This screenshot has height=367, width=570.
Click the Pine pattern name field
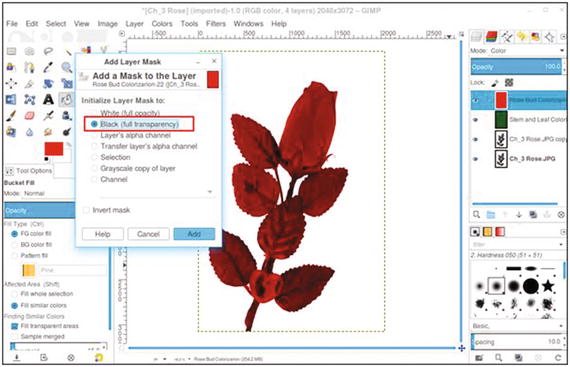coord(72,270)
